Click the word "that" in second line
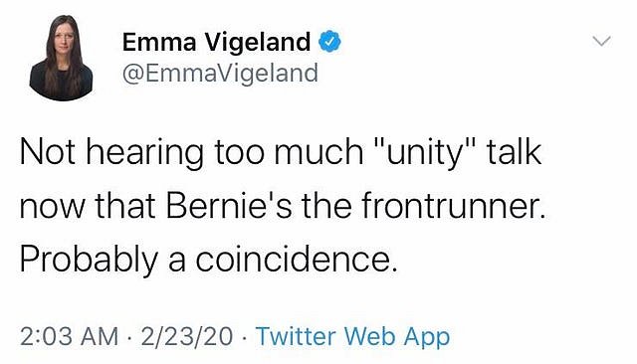Screen dimensions: 637x364 (125, 205)
